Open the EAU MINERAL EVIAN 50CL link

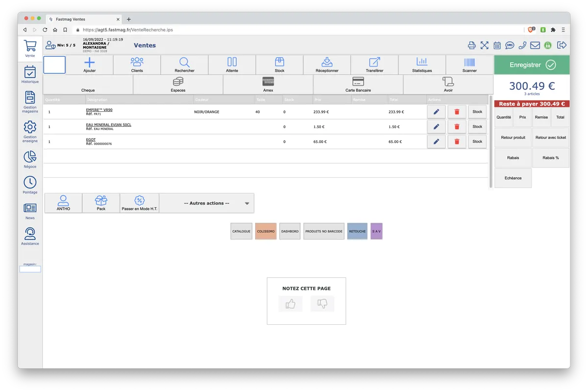pyautogui.click(x=108, y=125)
